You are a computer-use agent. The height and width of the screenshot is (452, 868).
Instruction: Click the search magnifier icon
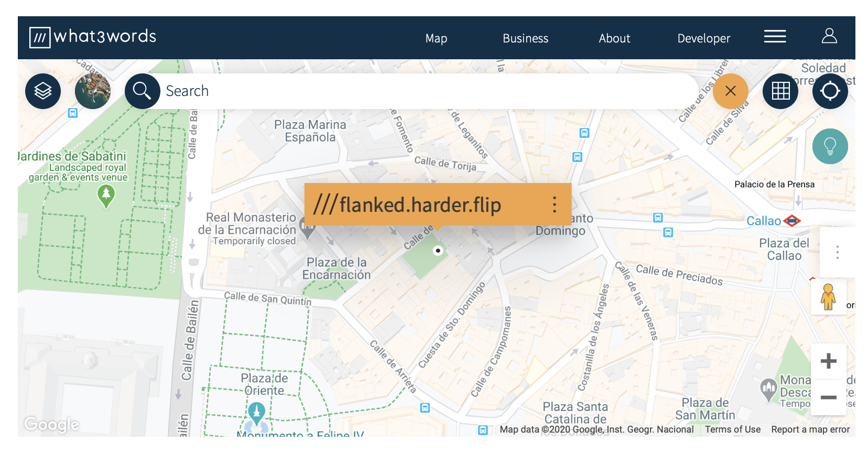pos(142,91)
